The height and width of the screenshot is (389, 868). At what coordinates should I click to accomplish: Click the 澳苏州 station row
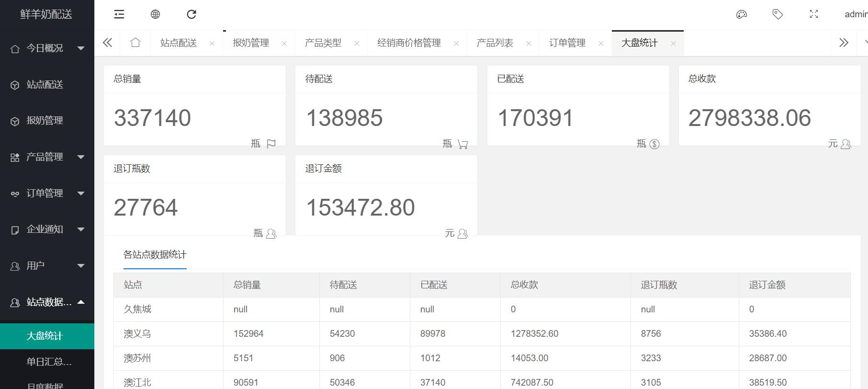pyautogui.click(x=482, y=358)
